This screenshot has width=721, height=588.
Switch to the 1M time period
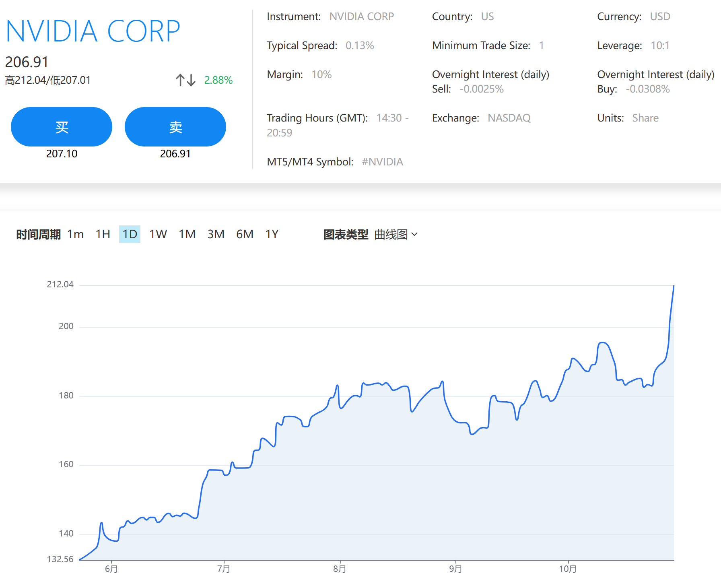click(x=187, y=234)
